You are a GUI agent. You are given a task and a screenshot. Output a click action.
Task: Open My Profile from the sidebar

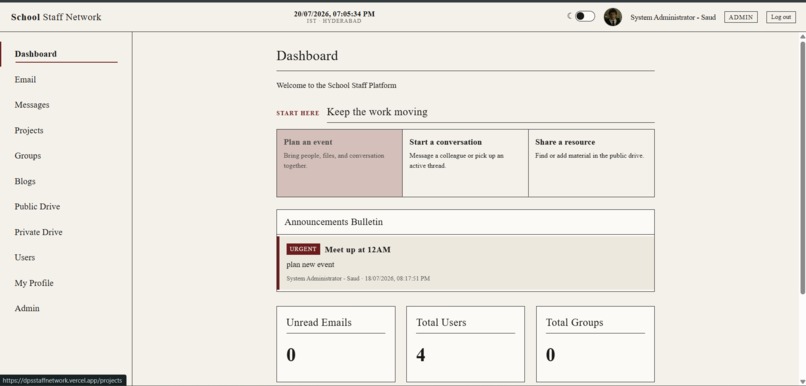pyautogui.click(x=34, y=283)
